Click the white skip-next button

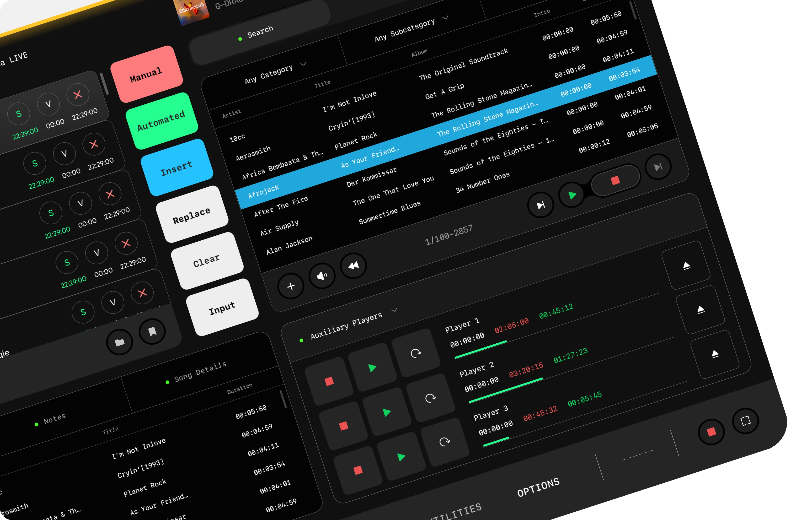pyautogui.click(x=541, y=205)
